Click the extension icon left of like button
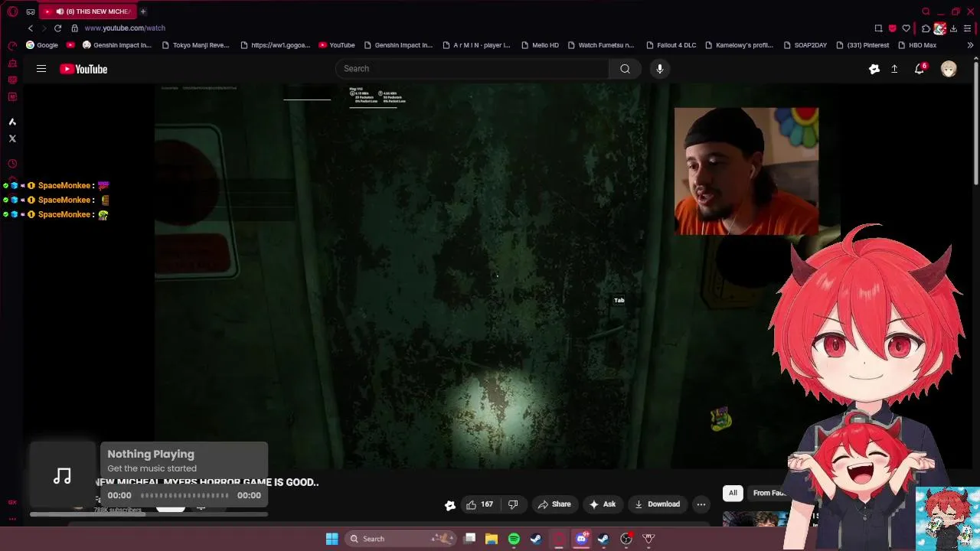 (x=450, y=505)
